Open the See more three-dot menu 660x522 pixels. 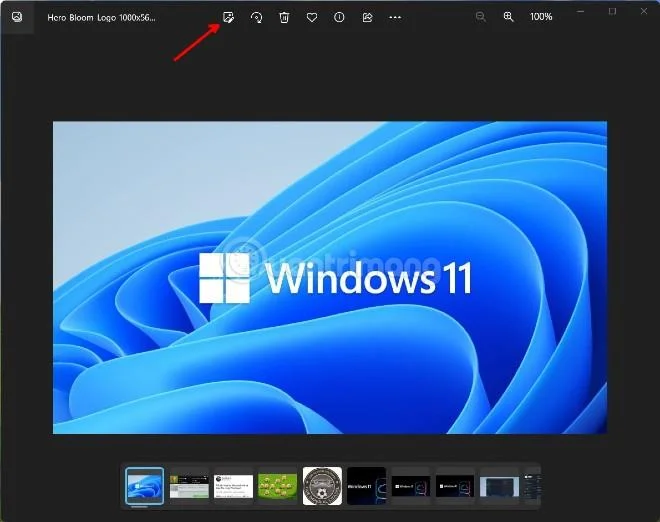point(395,17)
